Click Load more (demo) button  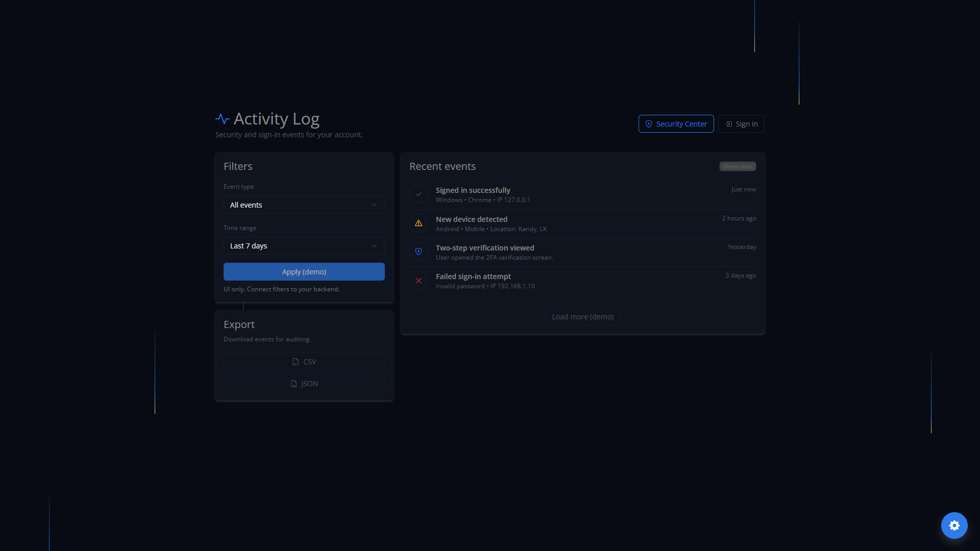click(582, 317)
